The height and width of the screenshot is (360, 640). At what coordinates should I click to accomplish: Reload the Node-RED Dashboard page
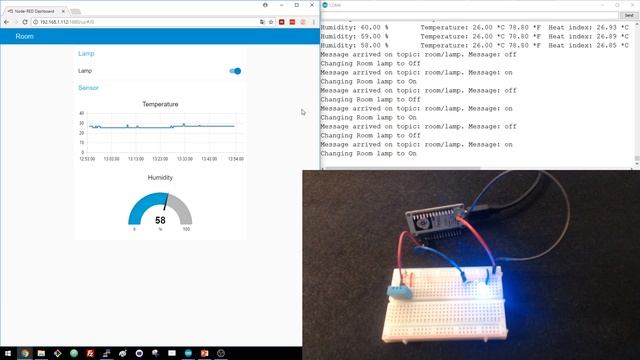coord(25,22)
